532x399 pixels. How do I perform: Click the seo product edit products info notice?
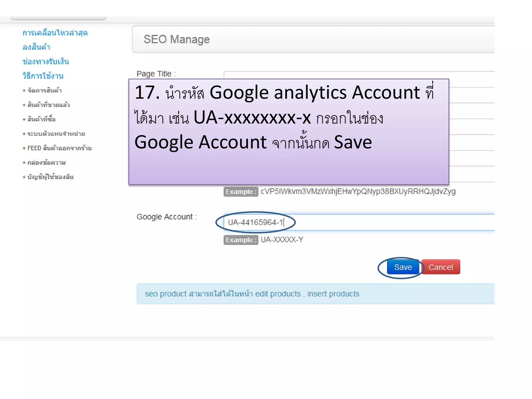pos(316,294)
